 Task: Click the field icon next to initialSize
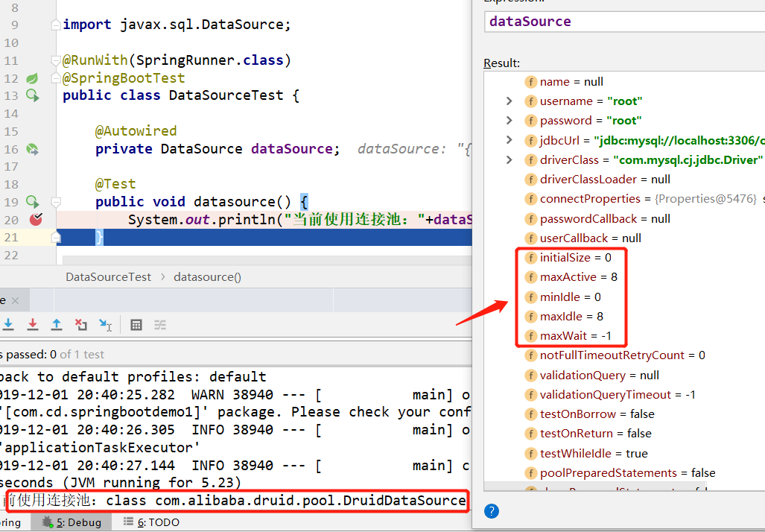tap(531, 258)
